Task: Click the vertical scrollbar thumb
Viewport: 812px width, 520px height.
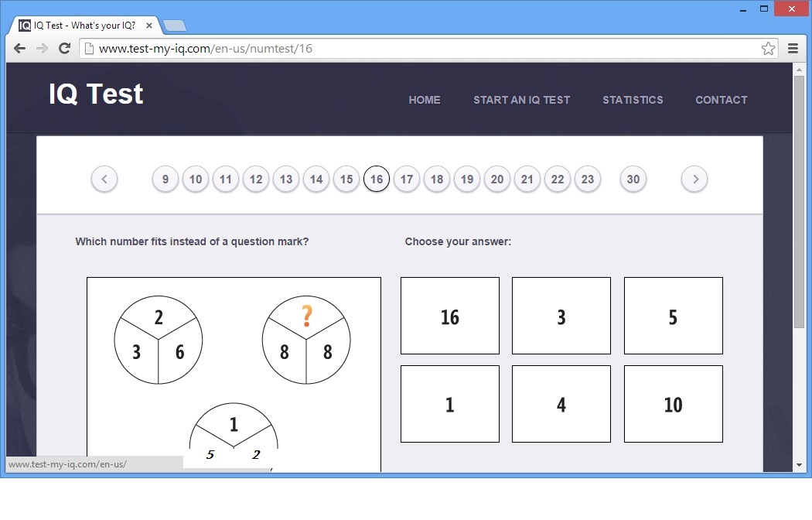Action: pyautogui.click(x=799, y=202)
